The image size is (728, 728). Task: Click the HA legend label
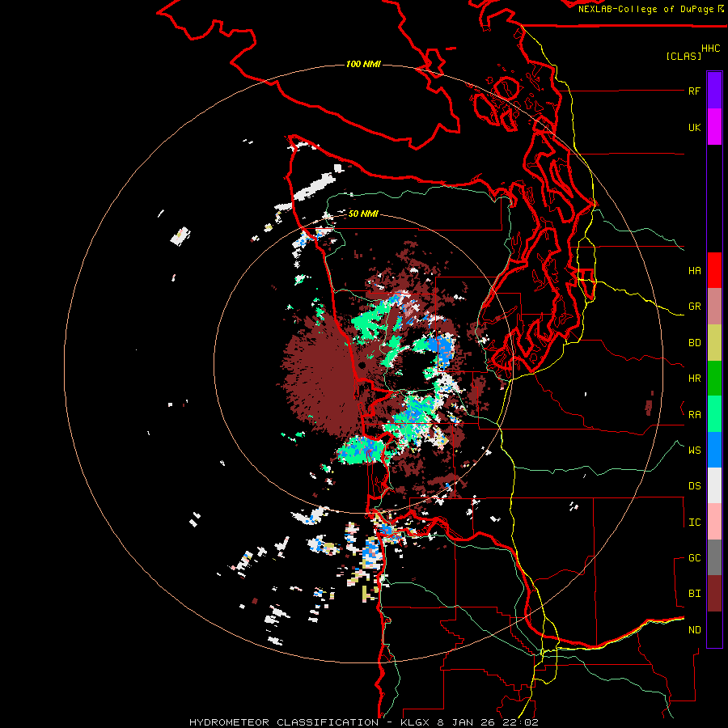694,271
